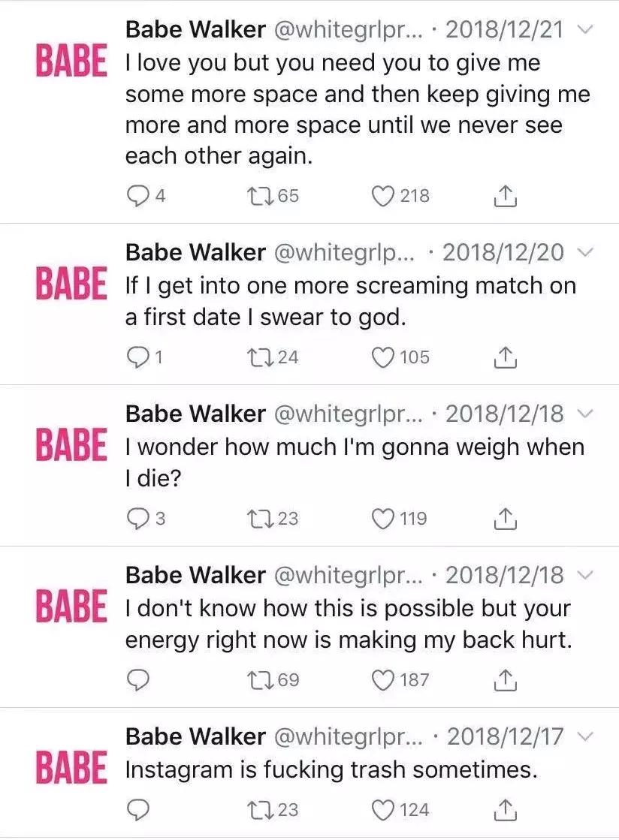This screenshot has height=840, width=619.
Task: Like the Instagram trash tweet
Action: tap(384, 809)
